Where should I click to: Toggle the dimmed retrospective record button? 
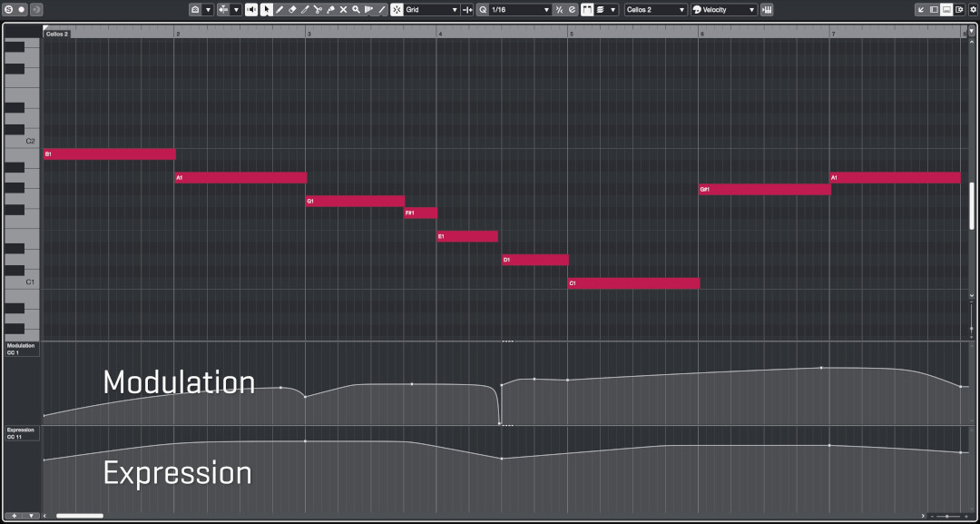coord(35,10)
